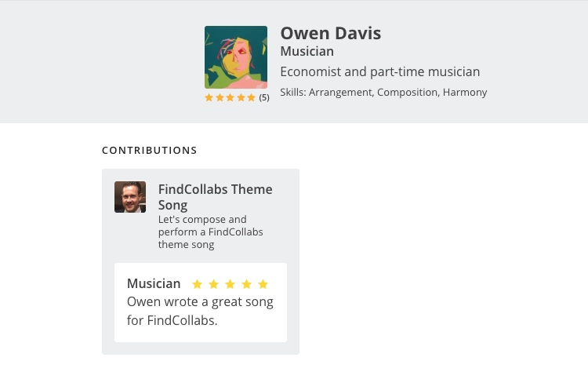Screen dimensions: 588x383
Task: Click Owen Davis's colorful avatar picture
Action: 236,57
